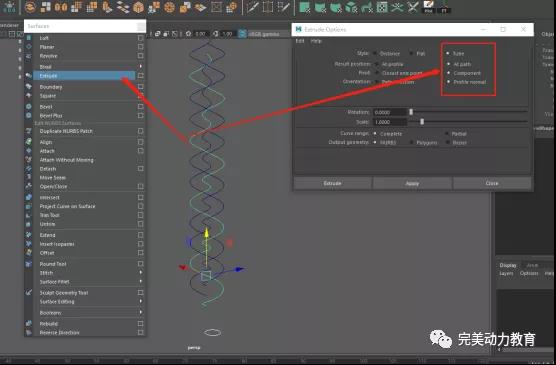Select the Partial curve range radio button
This screenshot has height=365, width=556.
click(x=447, y=134)
